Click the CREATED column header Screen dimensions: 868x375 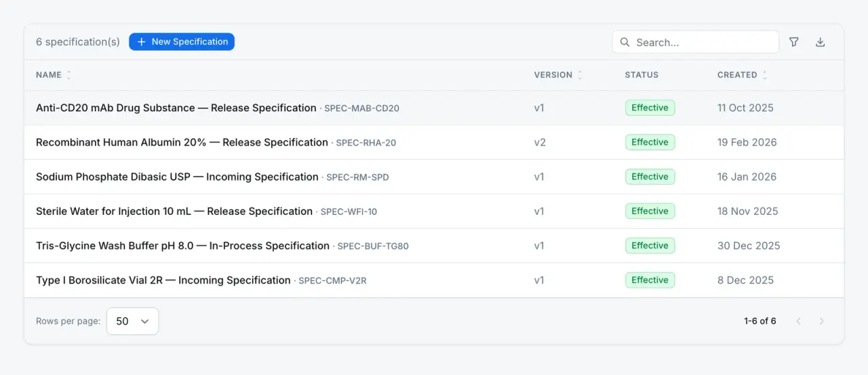pos(737,75)
